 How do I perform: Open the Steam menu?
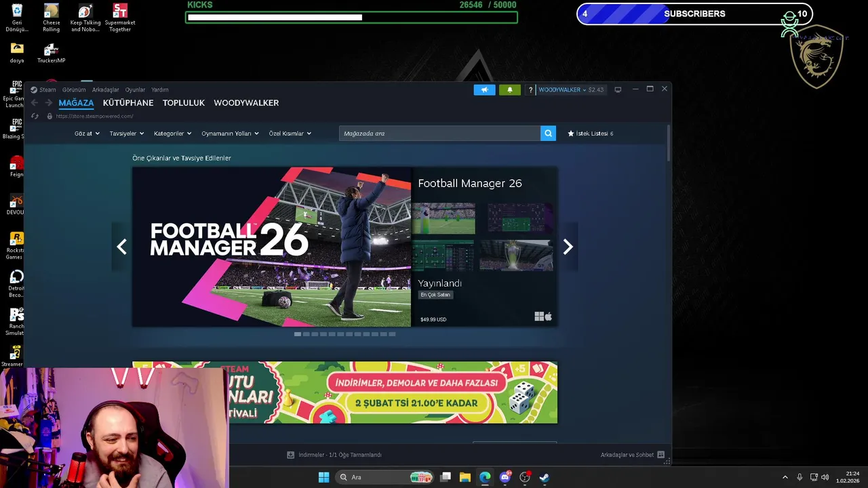(x=47, y=89)
